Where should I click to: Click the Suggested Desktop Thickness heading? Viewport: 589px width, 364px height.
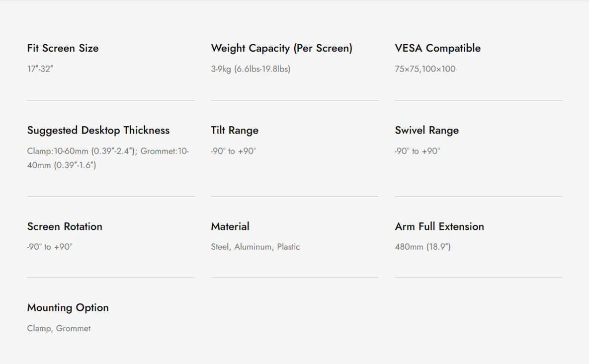[98, 130]
